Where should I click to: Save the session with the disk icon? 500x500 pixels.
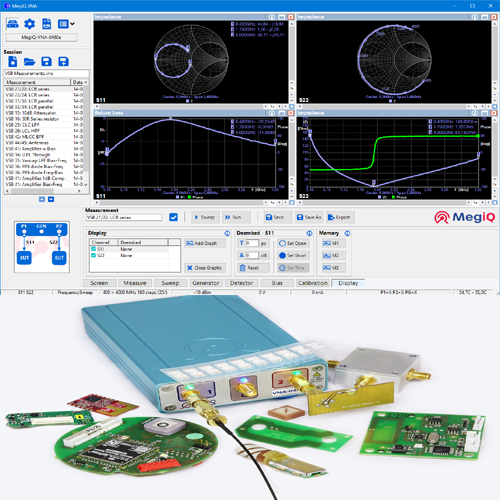(46, 61)
